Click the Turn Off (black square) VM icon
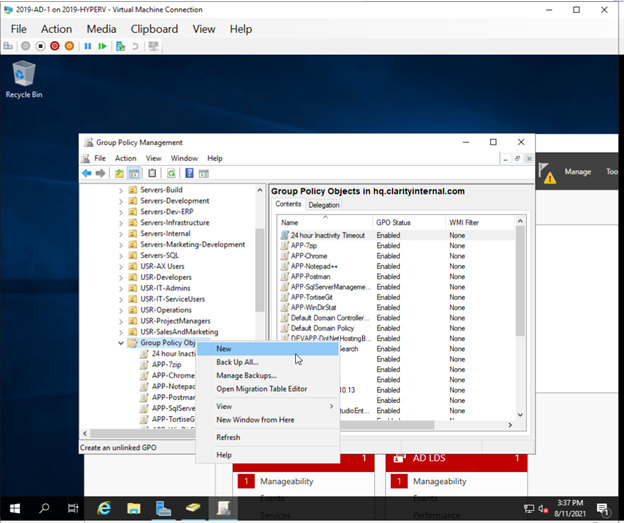624x523 pixels. click(40, 46)
